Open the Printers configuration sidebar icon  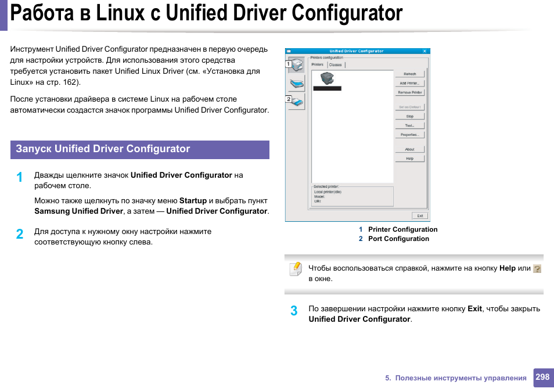coord(296,65)
